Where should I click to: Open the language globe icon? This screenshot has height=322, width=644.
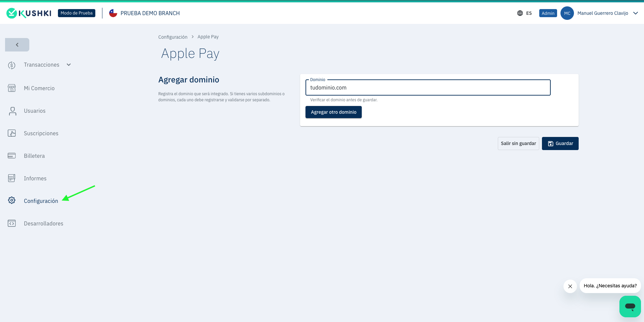click(x=519, y=13)
